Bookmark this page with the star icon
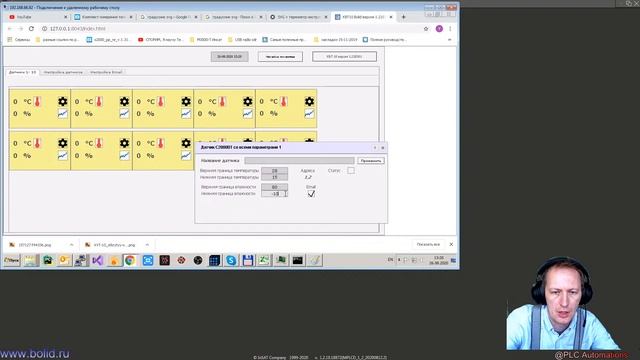The width and height of the screenshot is (640, 360). (x=426, y=29)
